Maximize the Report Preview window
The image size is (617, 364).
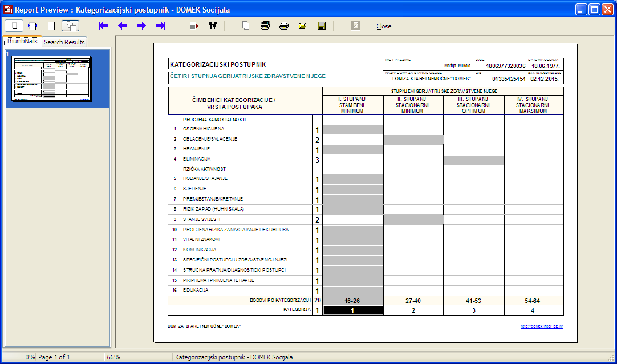coord(594,9)
